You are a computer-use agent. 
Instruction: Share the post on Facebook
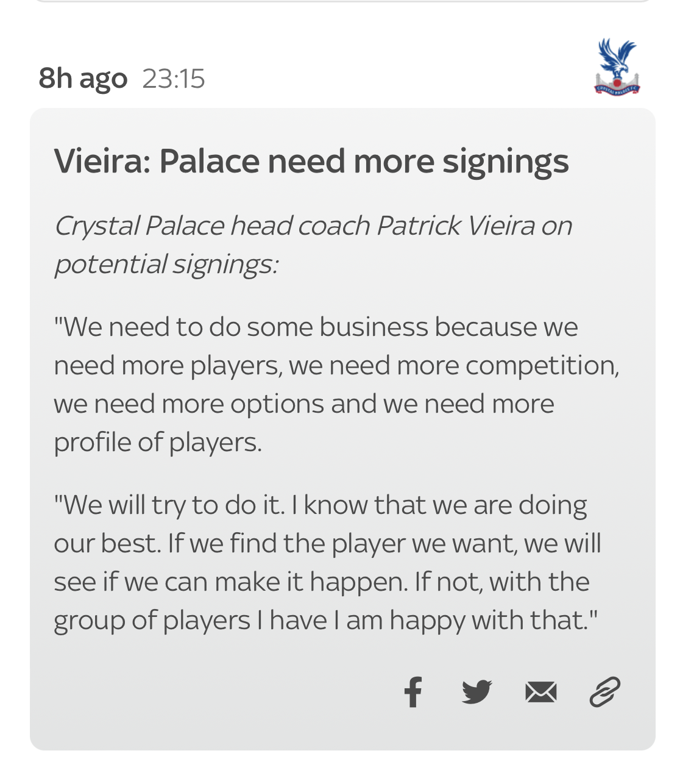[413, 692]
